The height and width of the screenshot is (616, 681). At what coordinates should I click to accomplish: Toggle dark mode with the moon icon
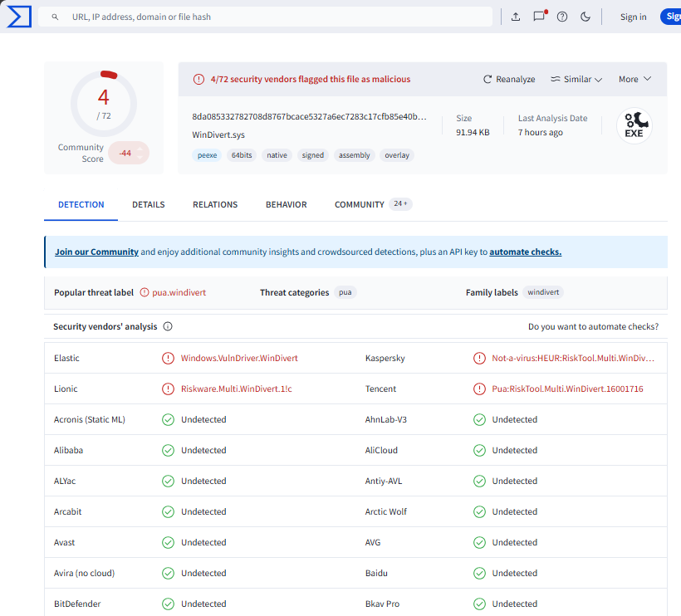pyautogui.click(x=585, y=17)
